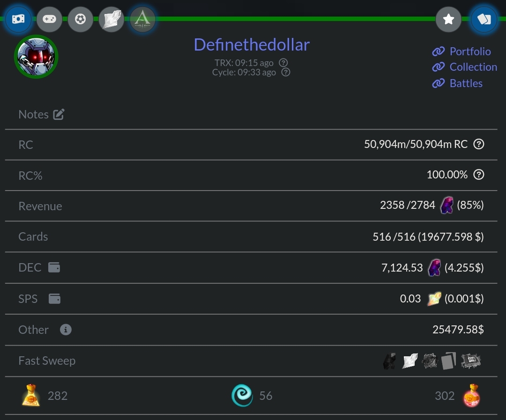Open the gamepad section in top bar

(49, 19)
